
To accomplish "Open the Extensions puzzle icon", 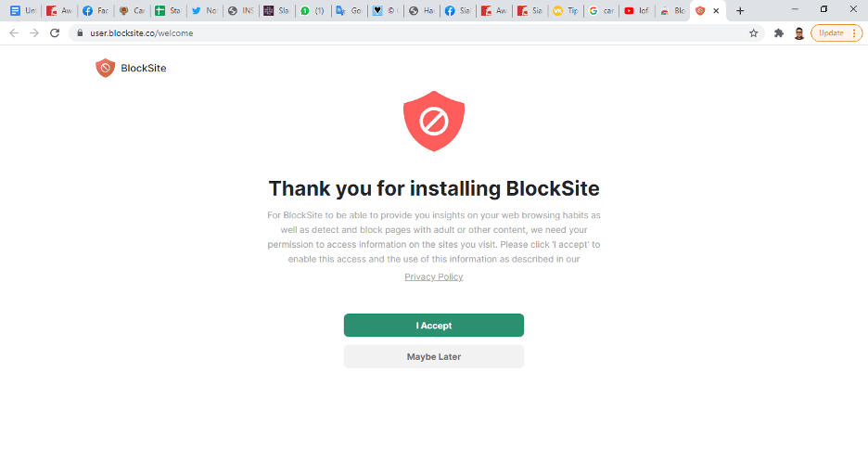I will (779, 33).
